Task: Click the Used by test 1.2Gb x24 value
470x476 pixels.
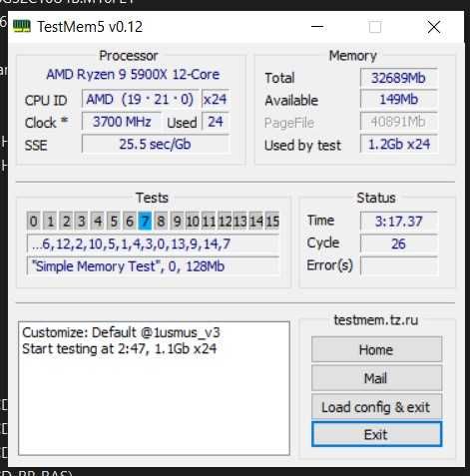Action: pyautogui.click(x=398, y=144)
